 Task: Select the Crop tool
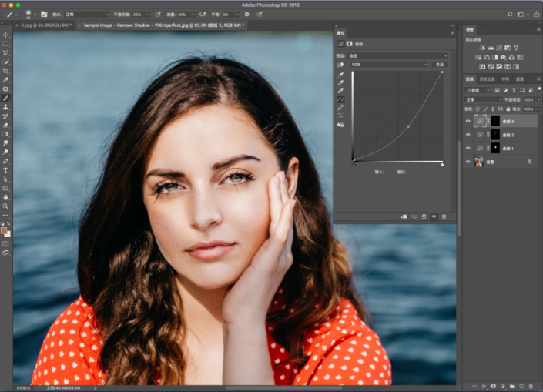6,71
